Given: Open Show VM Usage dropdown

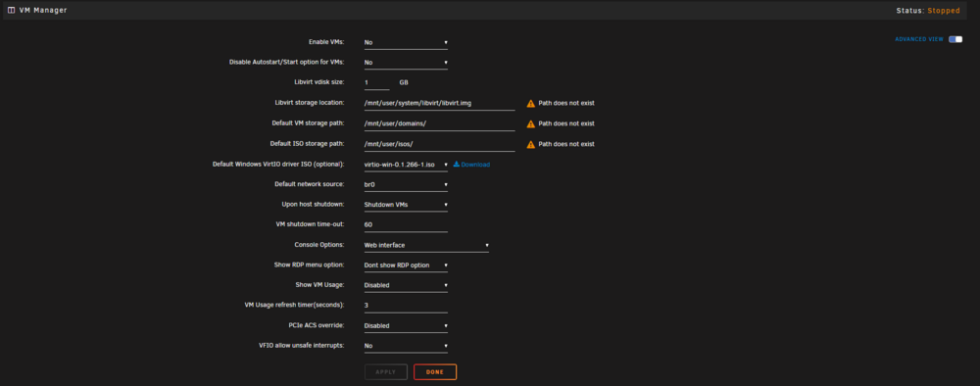Looking at the screenshot, I should pos(406,285).
